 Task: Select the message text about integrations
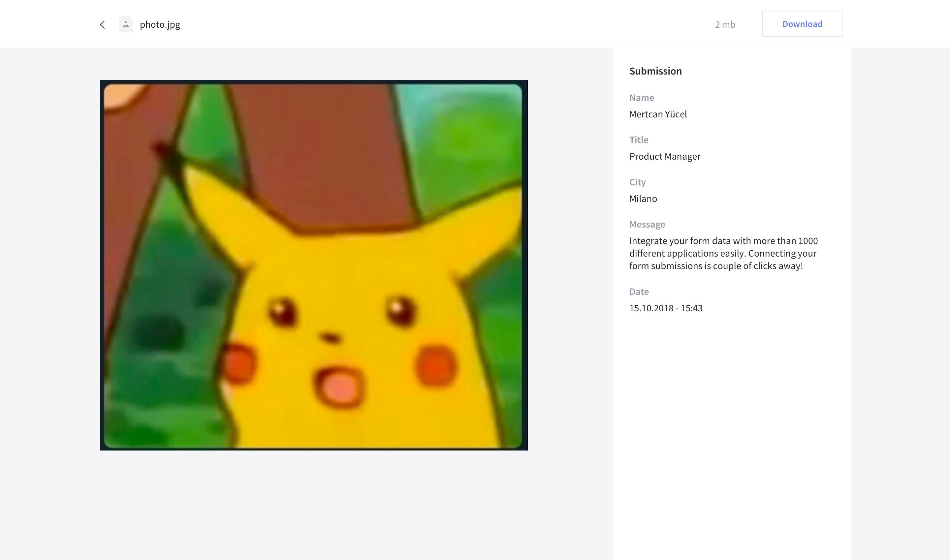click(723, 253)
